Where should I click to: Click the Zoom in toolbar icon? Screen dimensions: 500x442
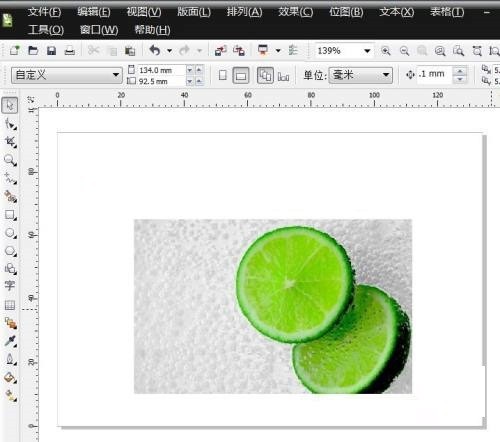pos(386,51)
